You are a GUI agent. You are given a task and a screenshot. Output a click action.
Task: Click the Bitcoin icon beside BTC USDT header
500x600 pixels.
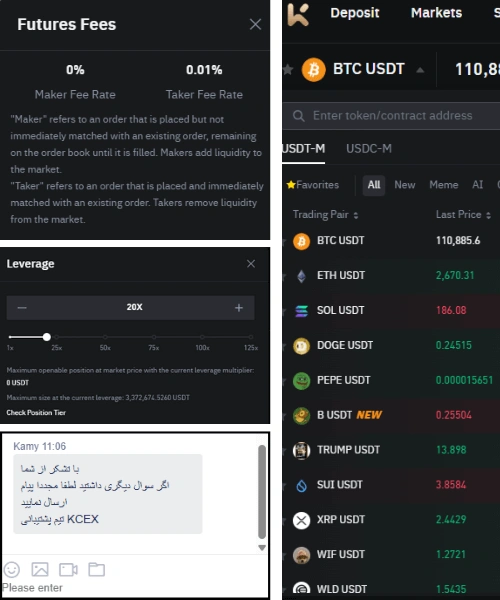(x=313, y=70)
